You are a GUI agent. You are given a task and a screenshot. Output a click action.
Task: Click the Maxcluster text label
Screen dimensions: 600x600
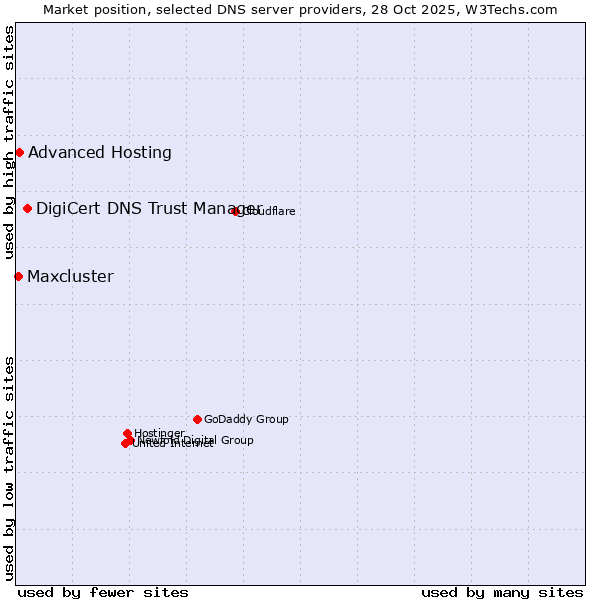pos(70,277)
